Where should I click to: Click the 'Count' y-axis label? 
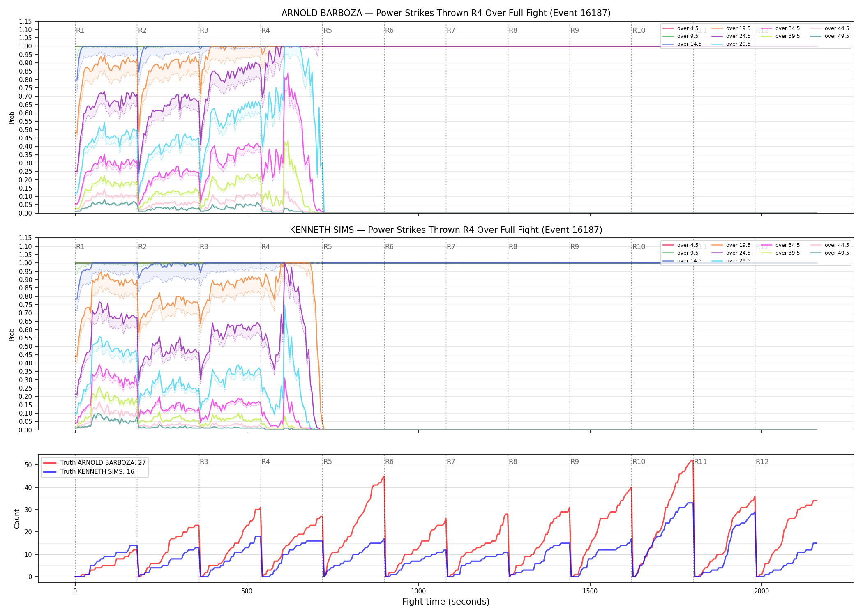[x=17, y=519]
